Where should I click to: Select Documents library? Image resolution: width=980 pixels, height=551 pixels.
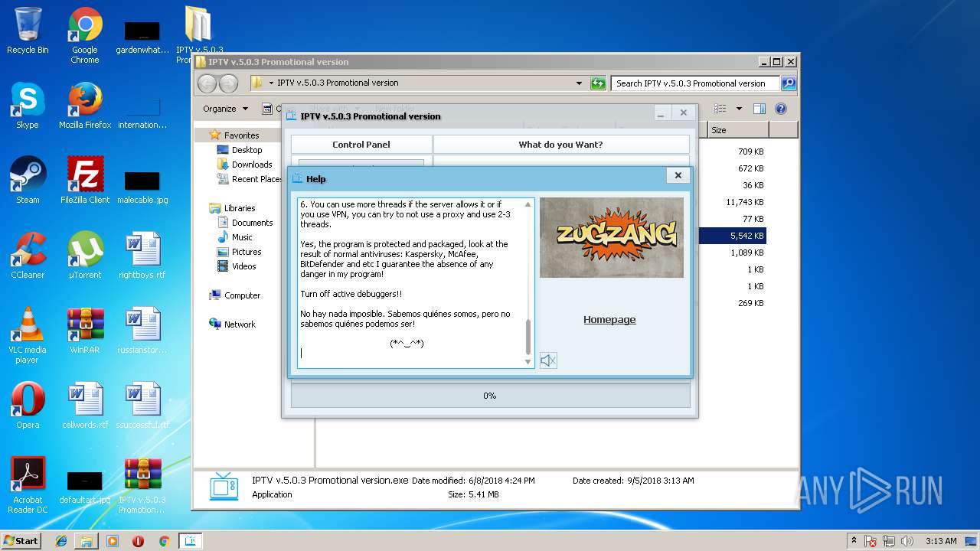252,223
